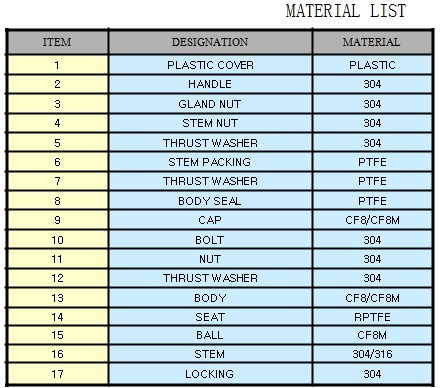Click the LOCKING designation cell
This screenshot has height=388, width=440.
point(210,374)
